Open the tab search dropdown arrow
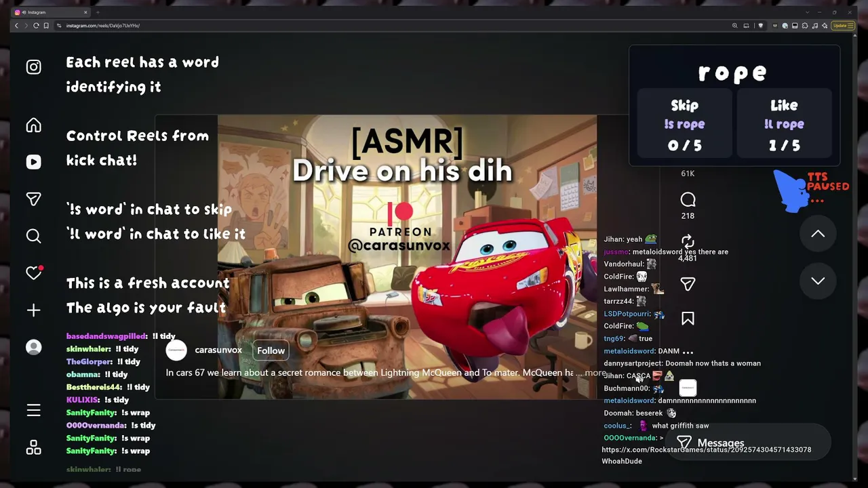 point(807,12)
